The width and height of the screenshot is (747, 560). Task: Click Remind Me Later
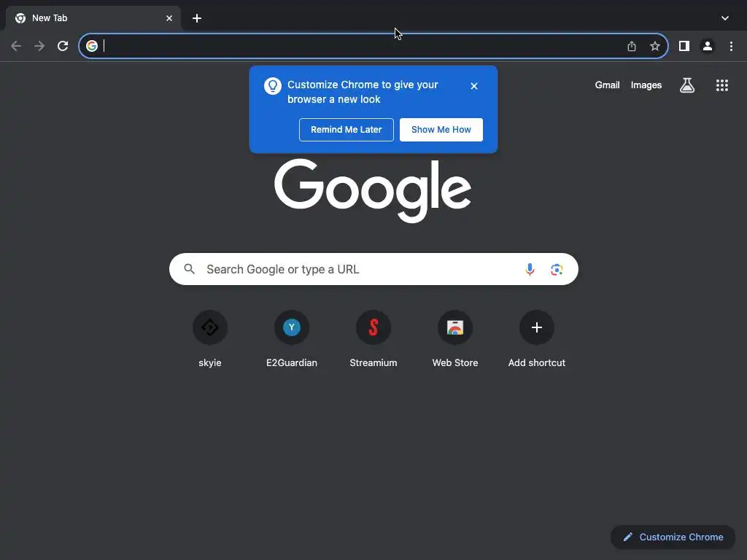point(347,130)
